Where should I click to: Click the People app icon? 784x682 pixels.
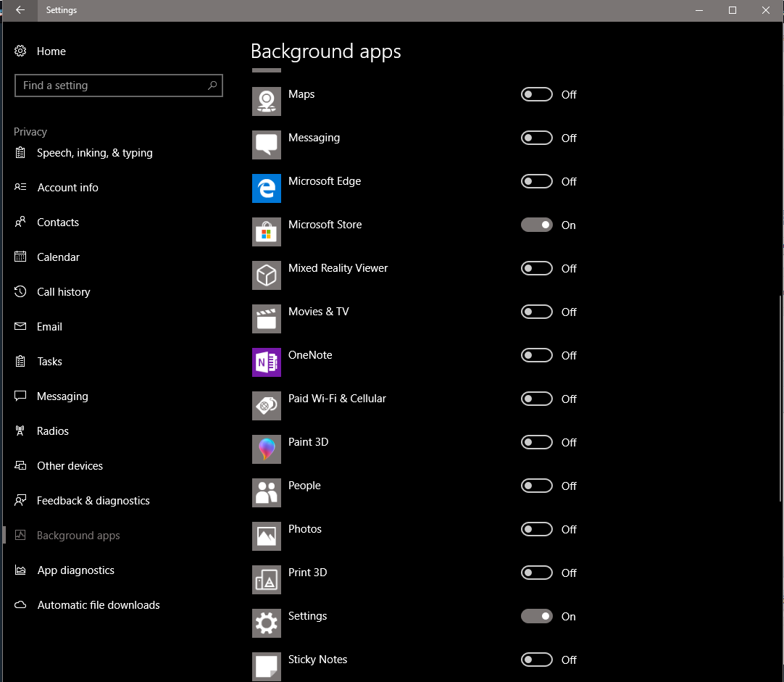(267, 493)
